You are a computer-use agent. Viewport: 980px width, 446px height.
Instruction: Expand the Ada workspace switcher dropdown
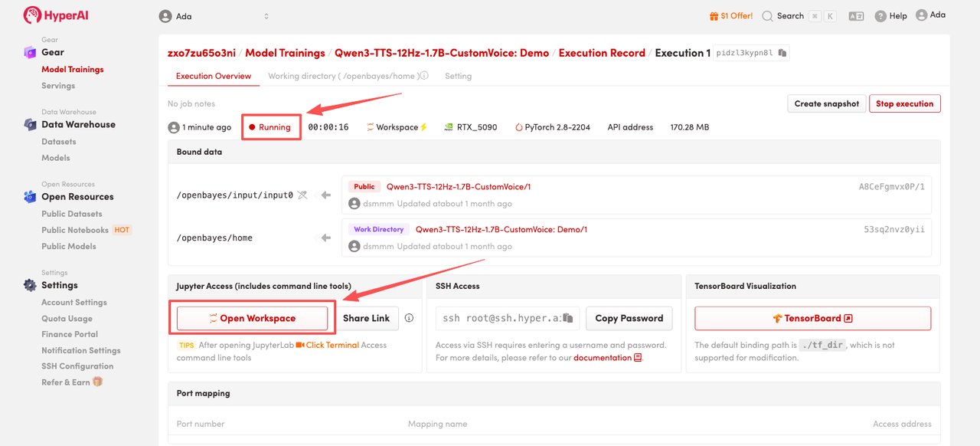pyautogui.click(x=266, y=16)
